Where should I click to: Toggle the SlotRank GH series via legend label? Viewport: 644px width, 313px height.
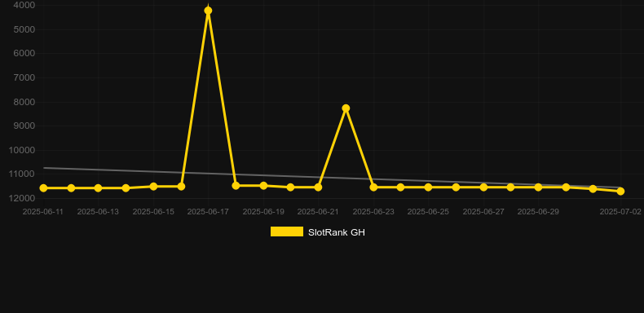(337, 232)
